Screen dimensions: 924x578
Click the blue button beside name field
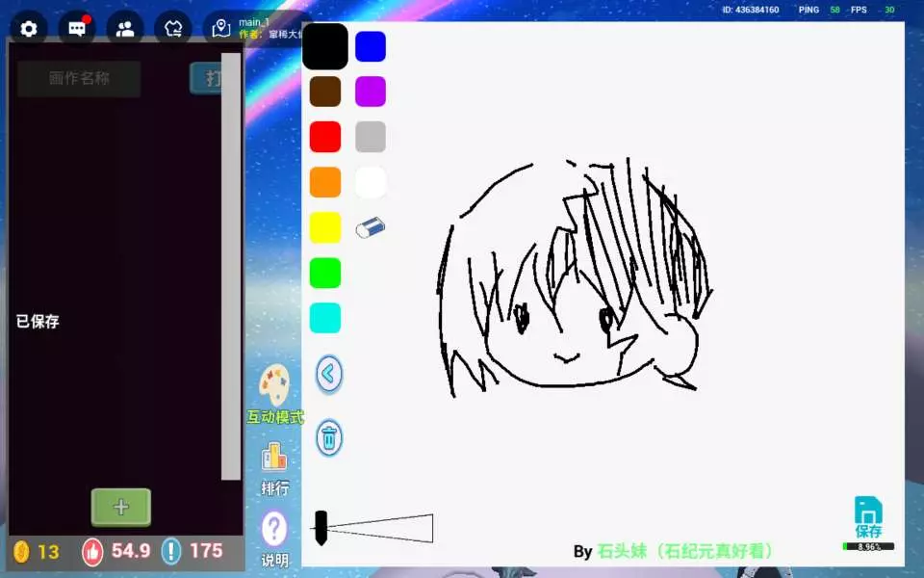pos(206,78)
